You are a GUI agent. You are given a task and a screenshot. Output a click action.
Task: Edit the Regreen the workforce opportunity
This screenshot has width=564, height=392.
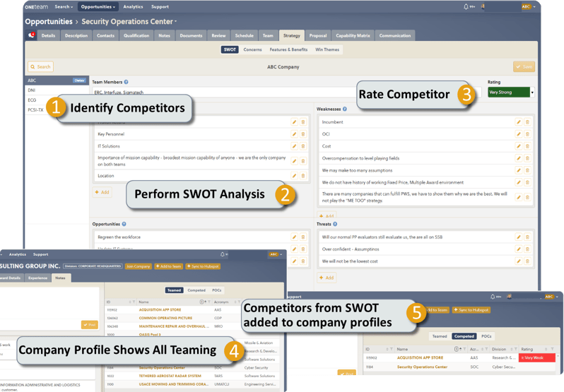tap(294, 237)
